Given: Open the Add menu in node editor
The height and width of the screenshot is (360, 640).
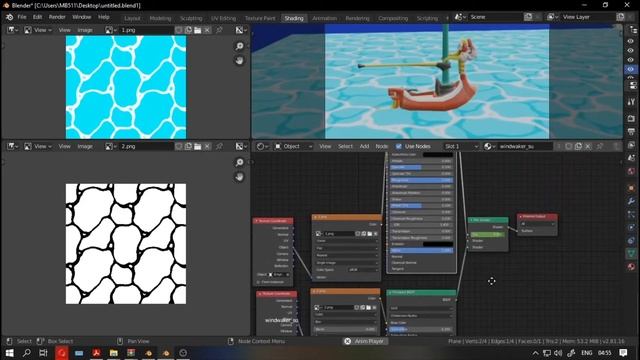Looking at the screenshot, I should pos(364,146).
